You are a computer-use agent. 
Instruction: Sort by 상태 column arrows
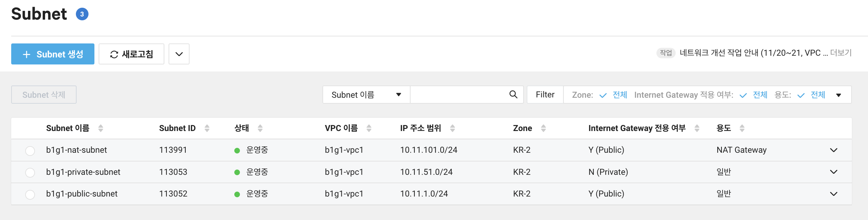click(260, 128)
